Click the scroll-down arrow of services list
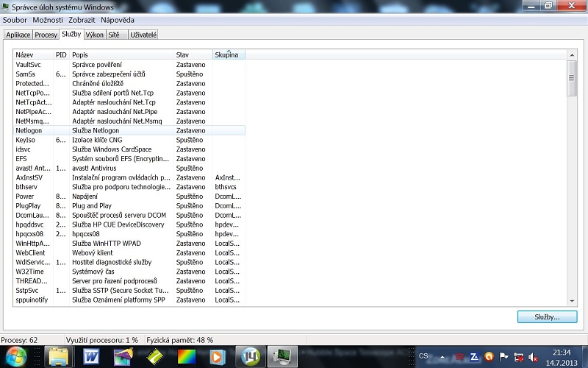Viewport: 588px width, 368px height. pyautogui.click(x=572, y=300)
